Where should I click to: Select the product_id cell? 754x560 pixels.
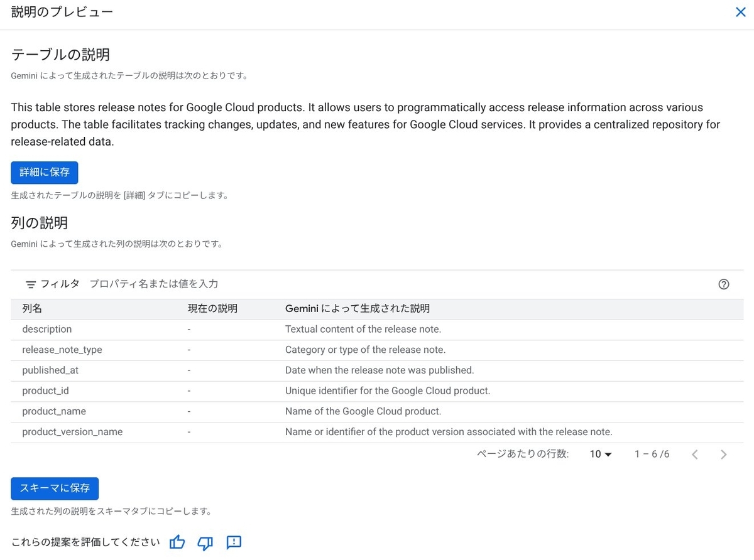point(45,390)
